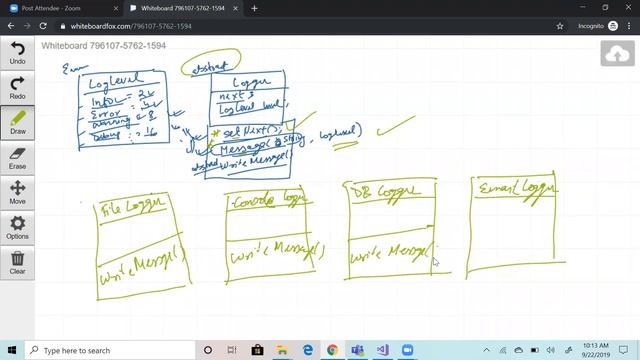Open Zoom app from taskbar
This screenshot has height=360, width=640.
click(407, 350)
